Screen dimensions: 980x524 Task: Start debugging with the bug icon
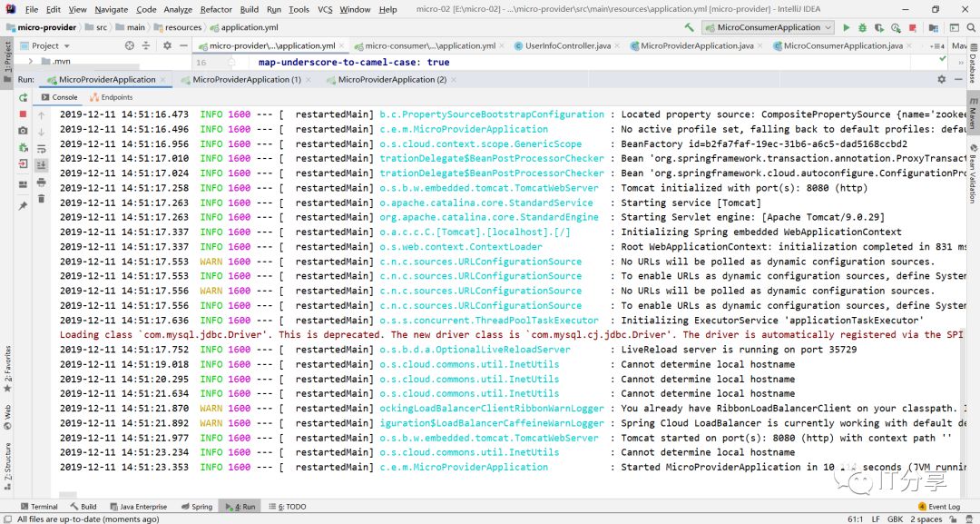[x=863, y=27]
